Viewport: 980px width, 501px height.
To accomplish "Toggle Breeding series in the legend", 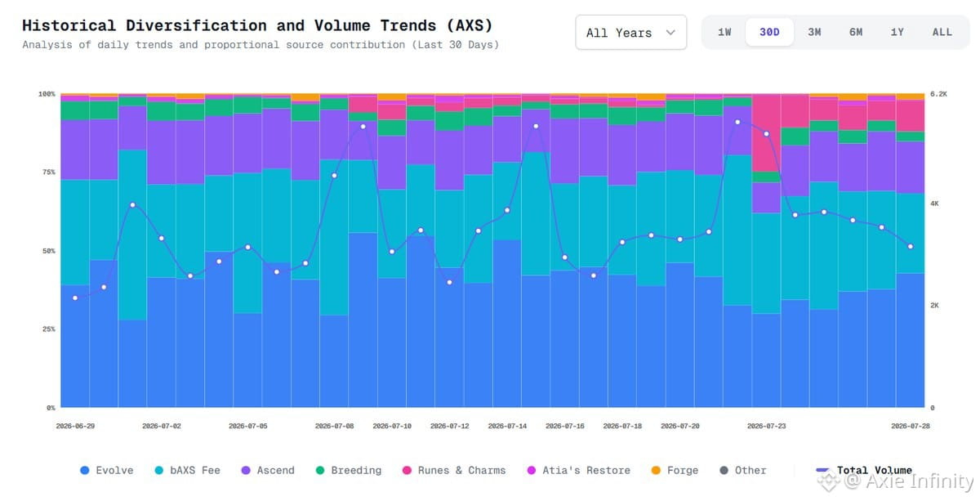I will click(x=348, y=470).
